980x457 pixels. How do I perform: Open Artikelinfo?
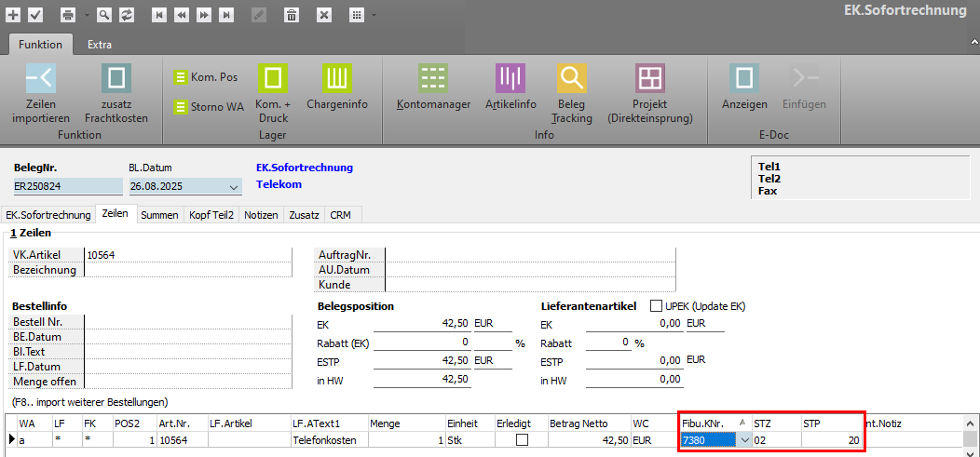510,87
